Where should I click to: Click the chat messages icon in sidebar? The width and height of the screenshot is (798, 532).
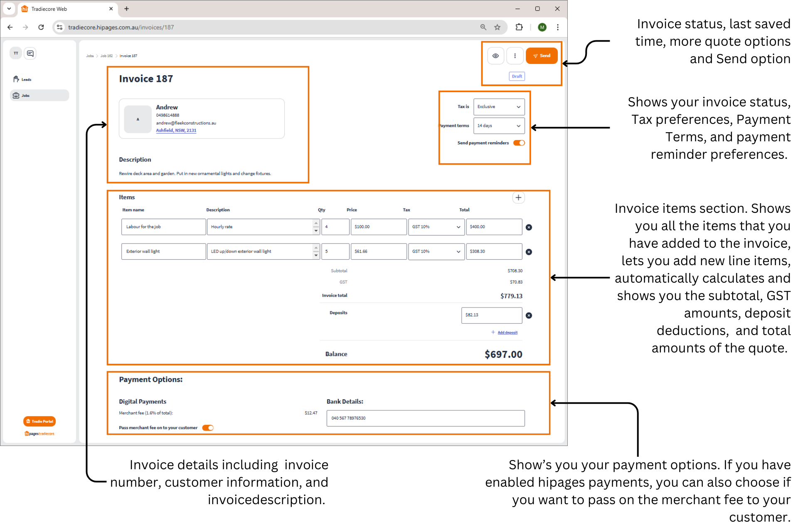click(x=30, y=53)
